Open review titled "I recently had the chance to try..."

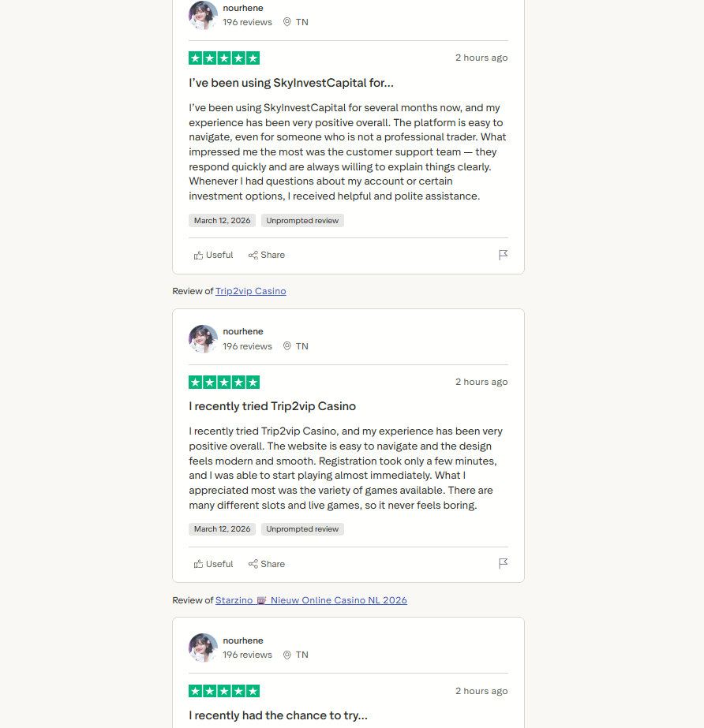click(278, 715)
